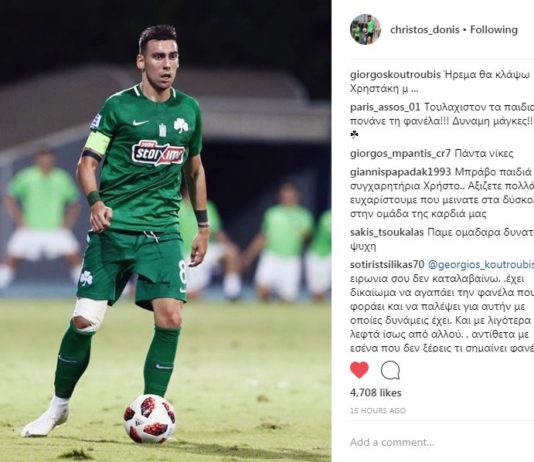Image resolution: width=534 pixels, height=462 pixels.
Task: View the 4,708 likes list
Action: pos(376,393)
